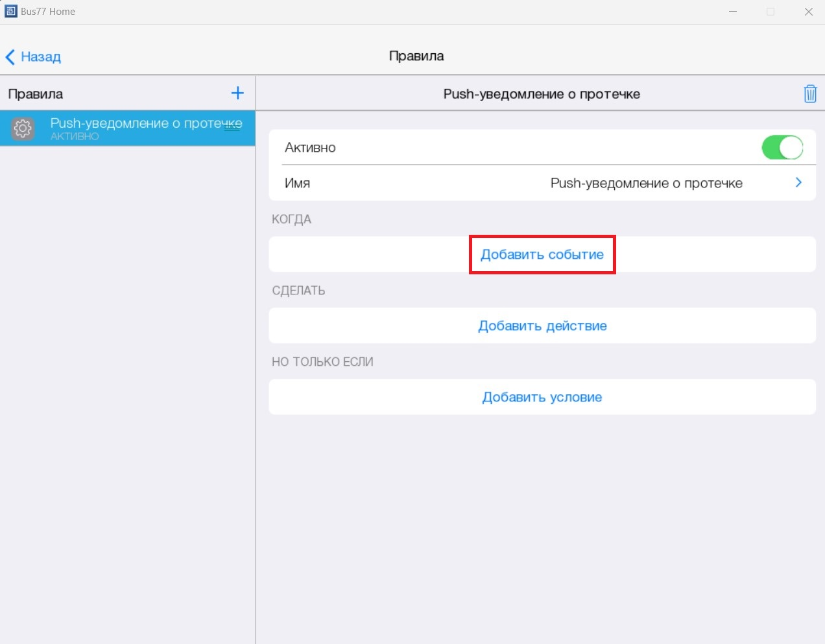Close the Bus77 Home window
The width and height of the screenshot is (825, 644).
808,12
